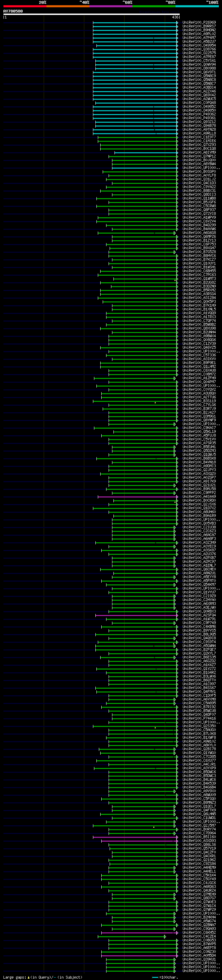Click the AV780580 query name
This screenshot has width=222, height=980.
(13, 11)
